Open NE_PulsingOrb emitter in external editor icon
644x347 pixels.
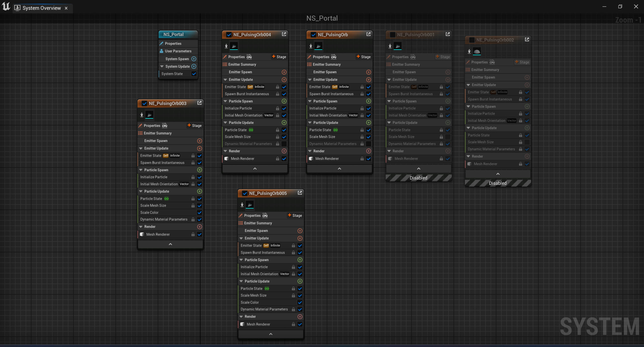tap(369, 34)
